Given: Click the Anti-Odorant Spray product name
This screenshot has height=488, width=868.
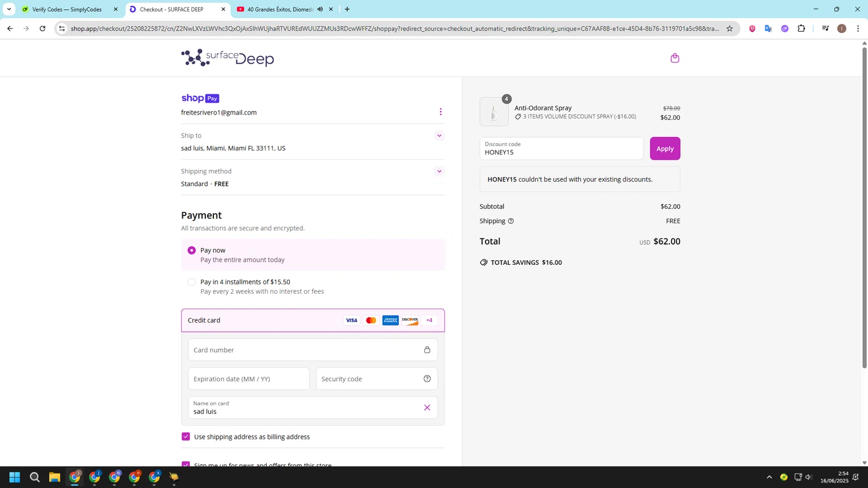Looking at the screenshot, I should coord(543,108).
